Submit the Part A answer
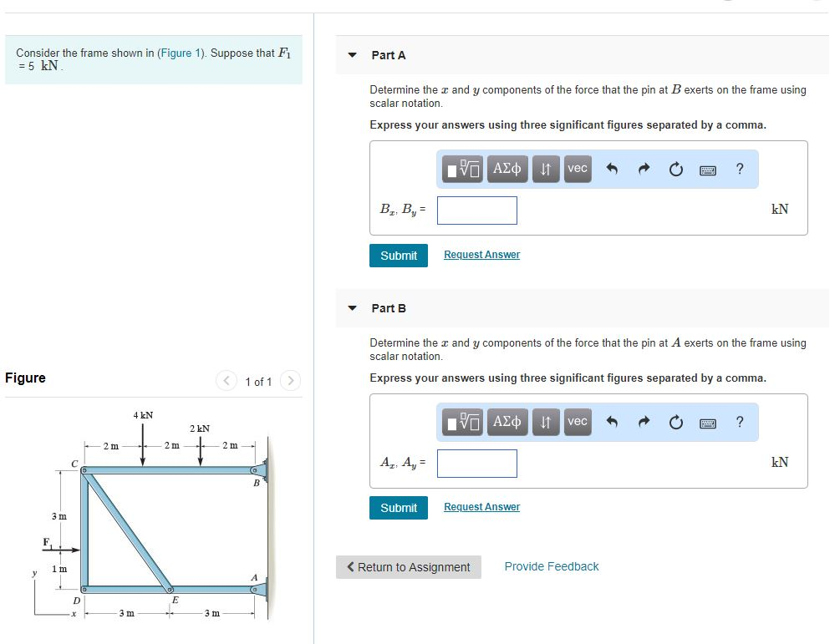 click(x=399, y=255)
